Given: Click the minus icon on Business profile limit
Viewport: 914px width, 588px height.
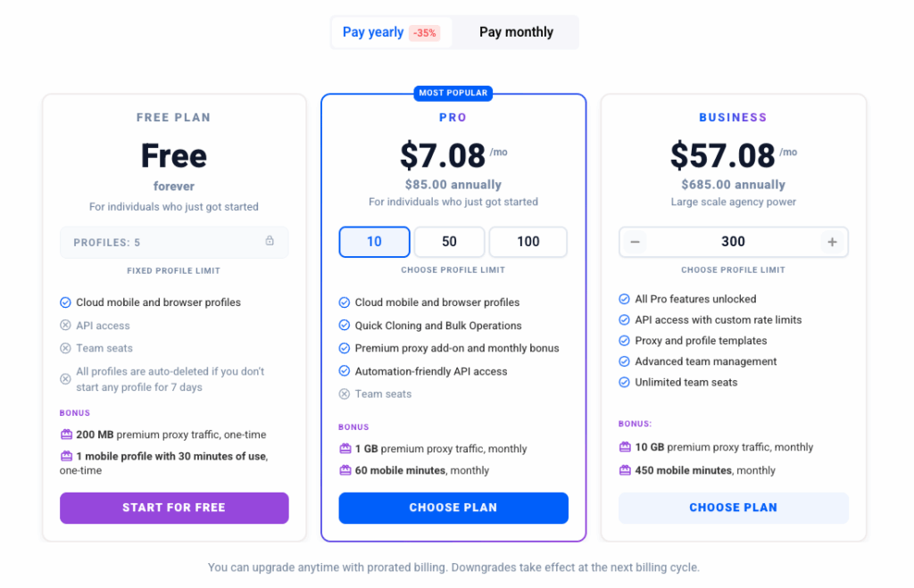Looking at the screenshot, I should pos(635,241).
